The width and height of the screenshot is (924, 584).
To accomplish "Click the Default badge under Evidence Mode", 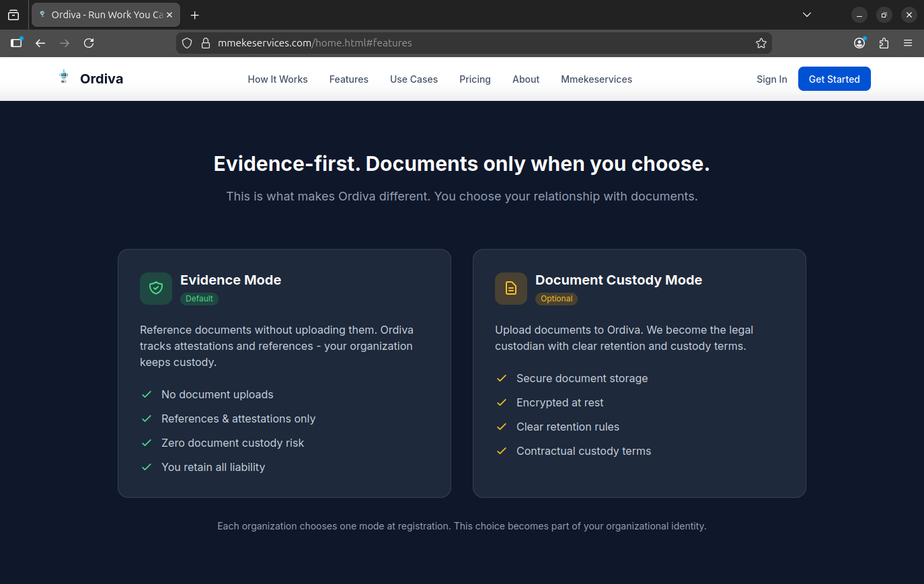I will (x=199, y=299).
